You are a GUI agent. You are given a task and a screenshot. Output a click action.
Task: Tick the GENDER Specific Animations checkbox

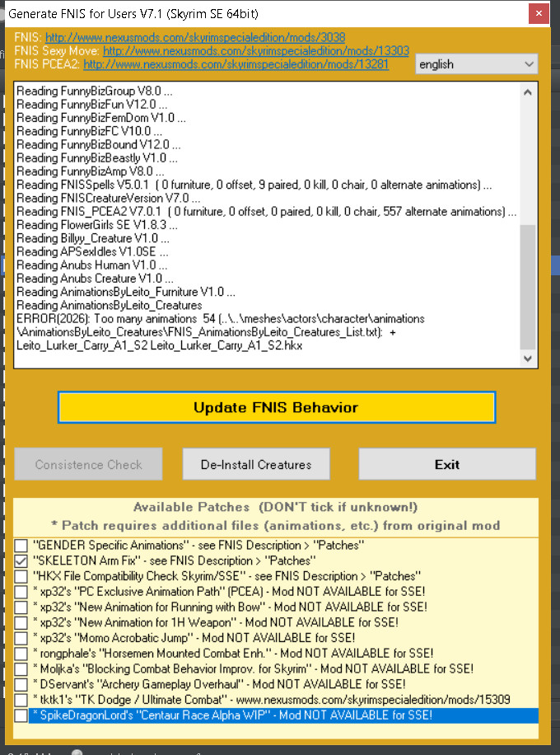21,546
